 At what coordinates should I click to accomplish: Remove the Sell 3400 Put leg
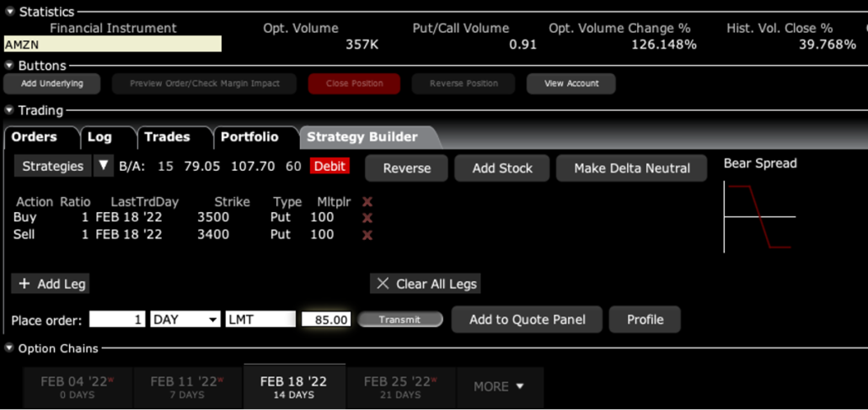[367, 235]
